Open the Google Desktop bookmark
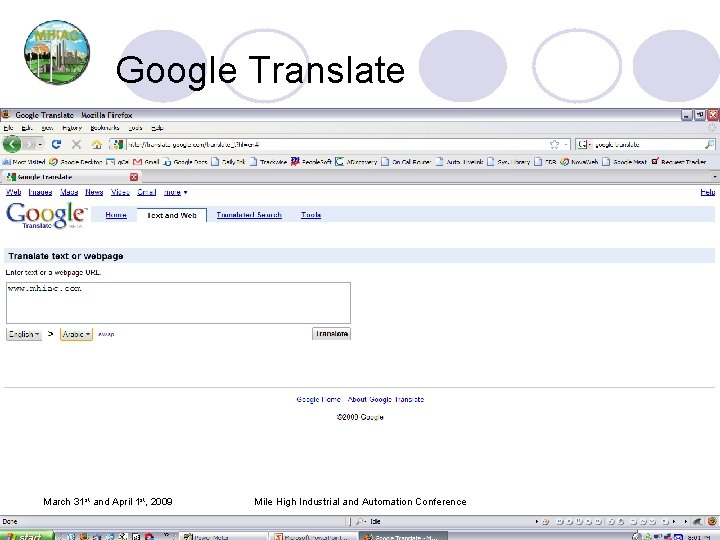 click(76, 162)
